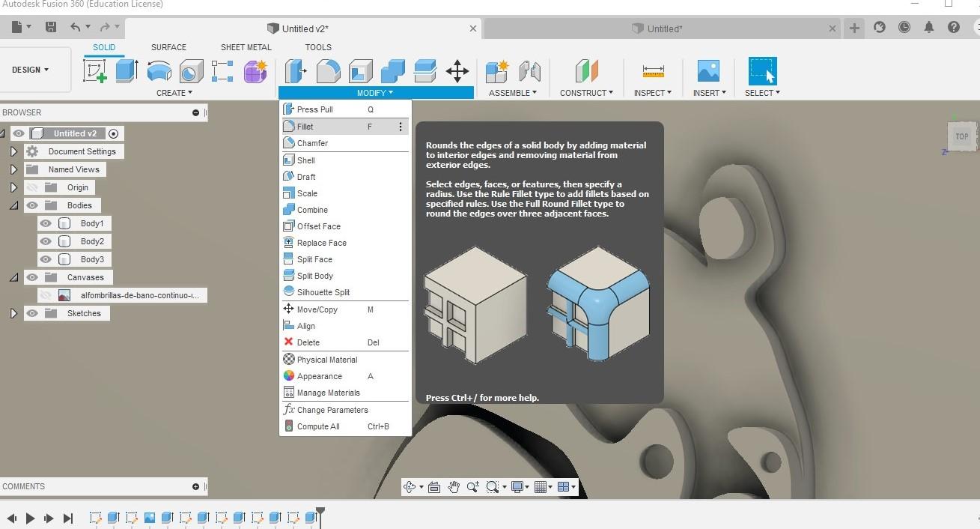Click the Select tool icon

(x=762, y=71)
